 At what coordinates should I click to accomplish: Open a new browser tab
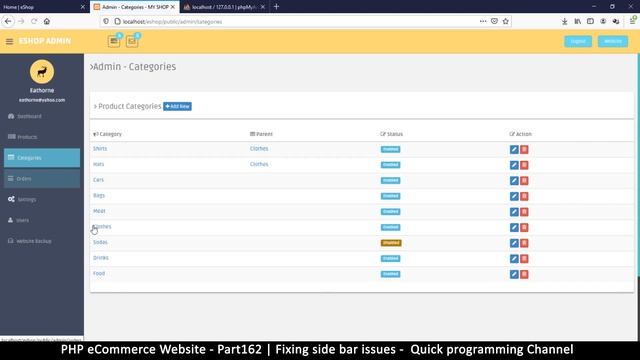tap(276, 7)
